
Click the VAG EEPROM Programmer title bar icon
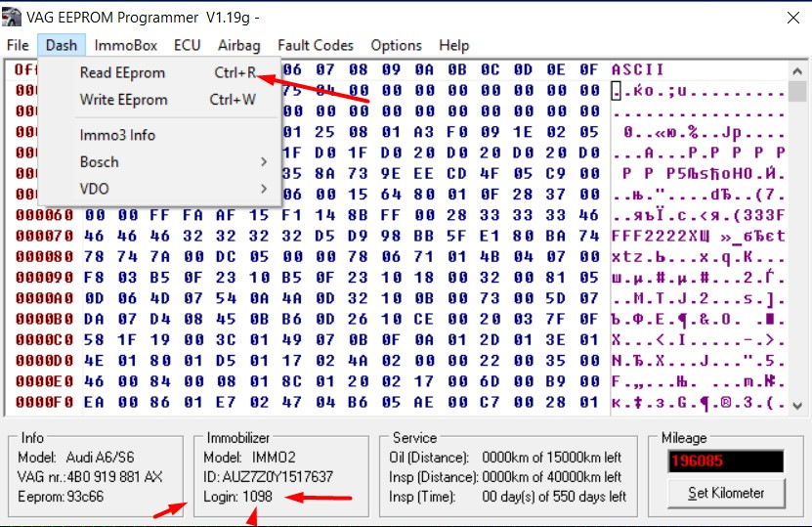click(11, 17)
